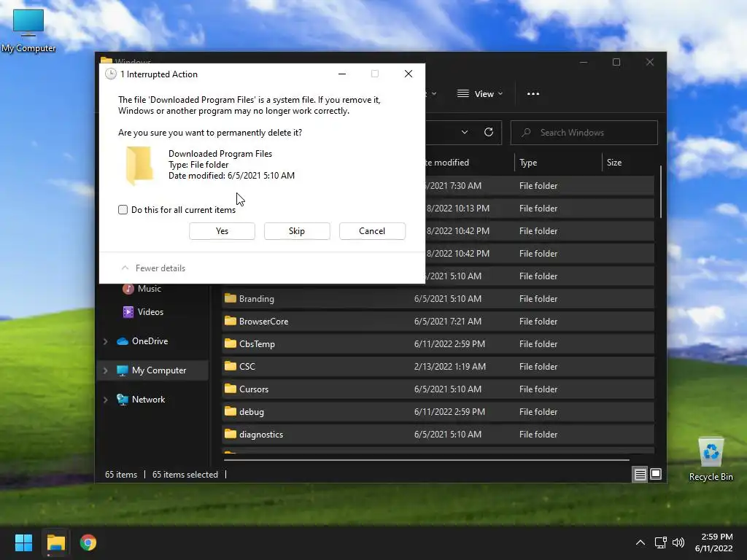Screen dimensions: 747x560
Task: Click the Videos icon in sidebar
Action: click(128, 312)
